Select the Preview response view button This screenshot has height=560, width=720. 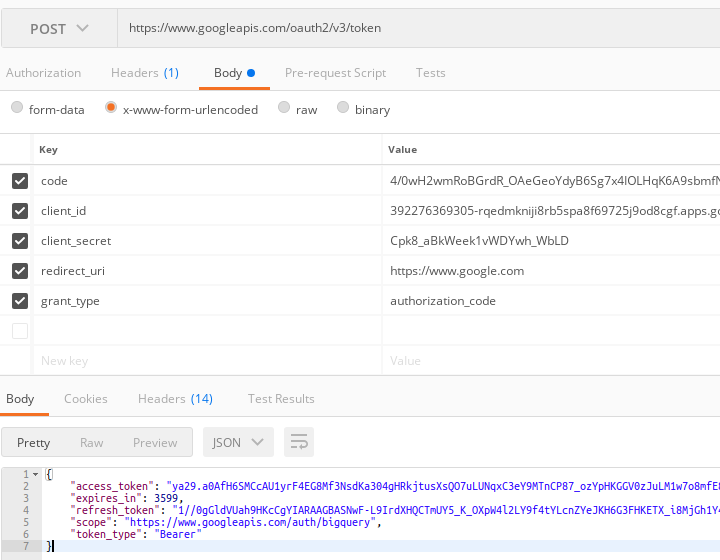click(155, 442)
